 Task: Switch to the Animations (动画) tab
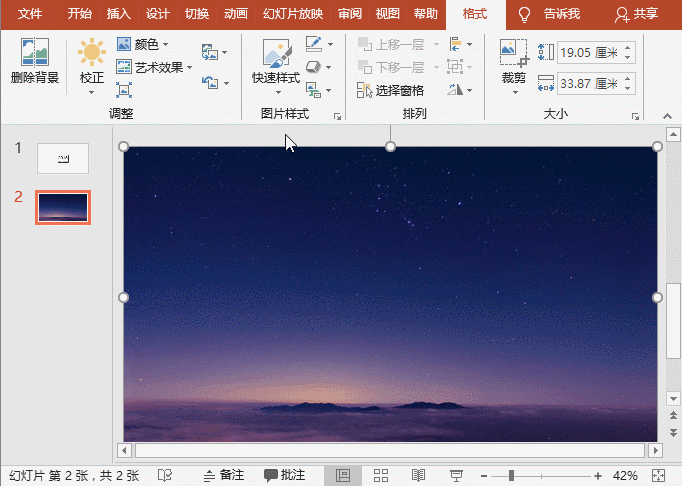click(236, 14)
